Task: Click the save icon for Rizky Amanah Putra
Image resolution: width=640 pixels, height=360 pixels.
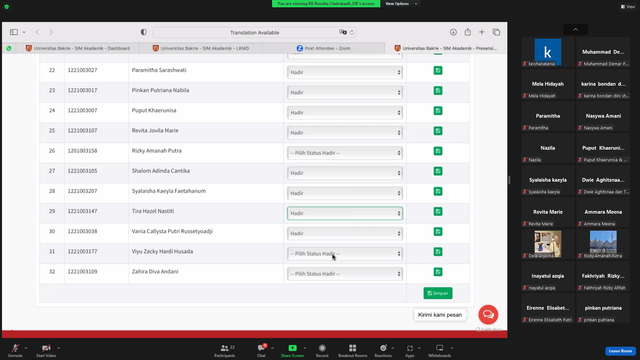Action: pos(438,151)
